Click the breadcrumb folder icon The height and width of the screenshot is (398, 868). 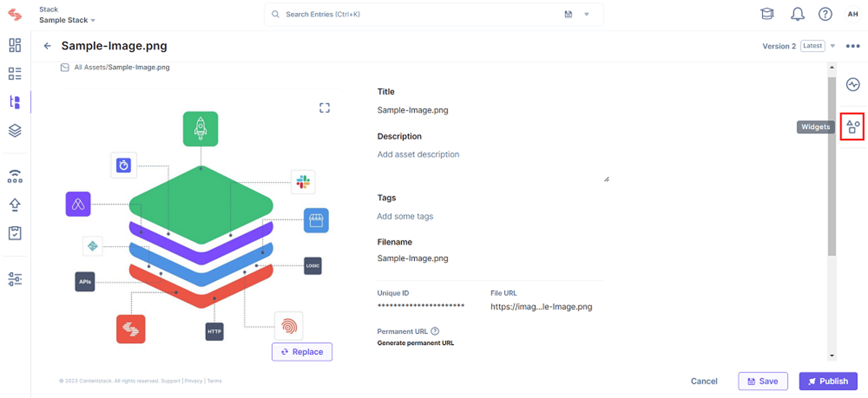(x=65, y=67)
